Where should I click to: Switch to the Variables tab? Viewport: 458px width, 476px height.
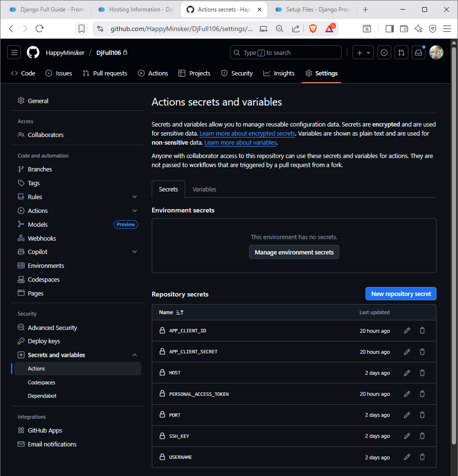tap(204, 189)
